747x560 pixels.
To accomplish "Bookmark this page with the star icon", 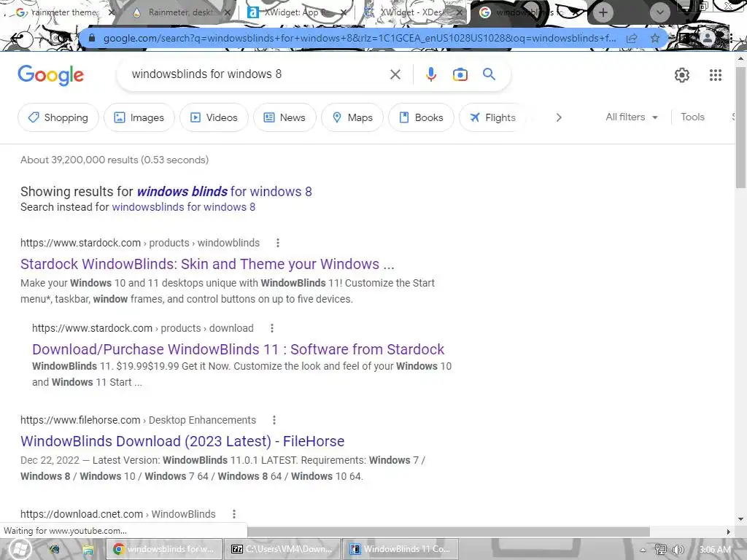I will [x=655, y=38].
